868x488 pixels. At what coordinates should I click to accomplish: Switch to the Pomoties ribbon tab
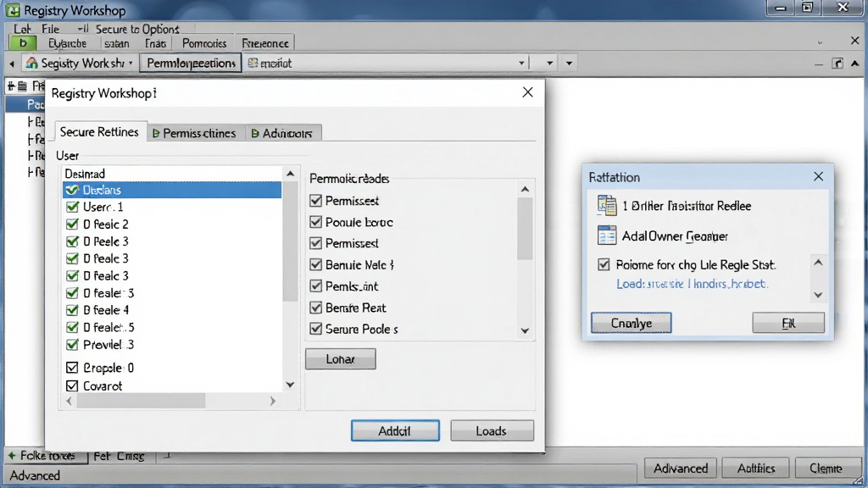click(204, 43)
